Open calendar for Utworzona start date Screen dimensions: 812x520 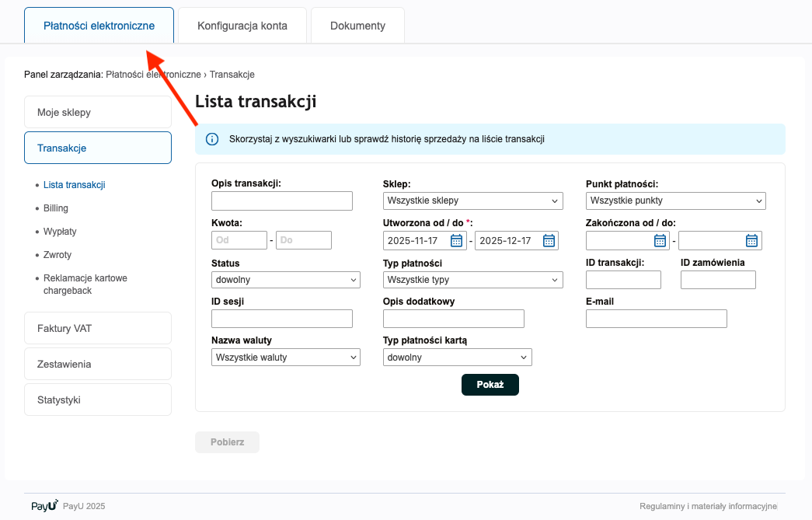tap(456, 240)
